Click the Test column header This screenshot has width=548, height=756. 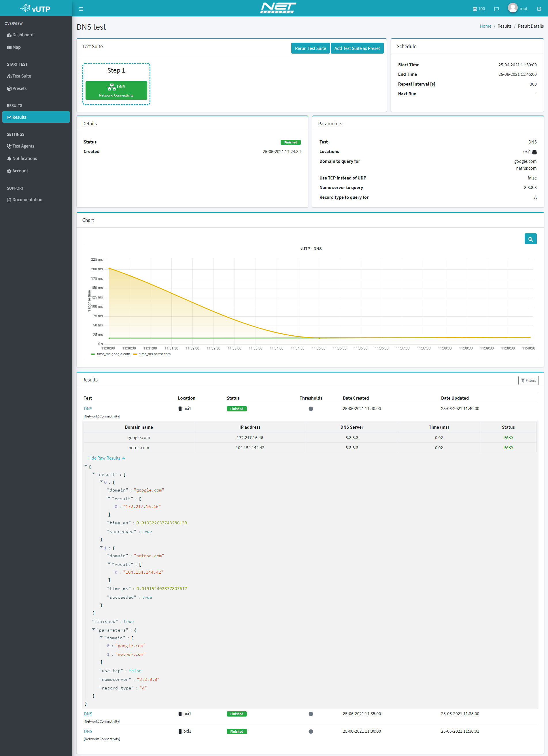(88, 398)
